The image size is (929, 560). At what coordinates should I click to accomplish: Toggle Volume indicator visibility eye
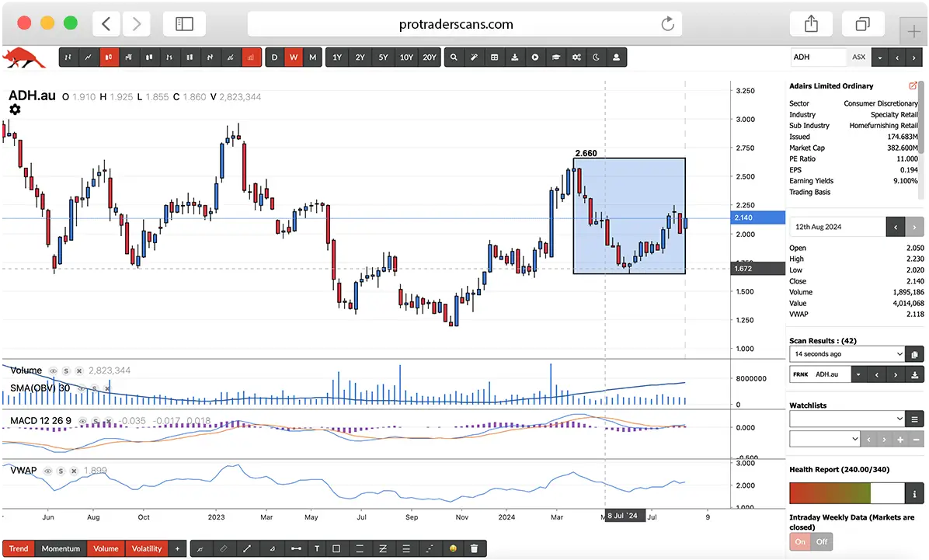(x=54, y=371)
